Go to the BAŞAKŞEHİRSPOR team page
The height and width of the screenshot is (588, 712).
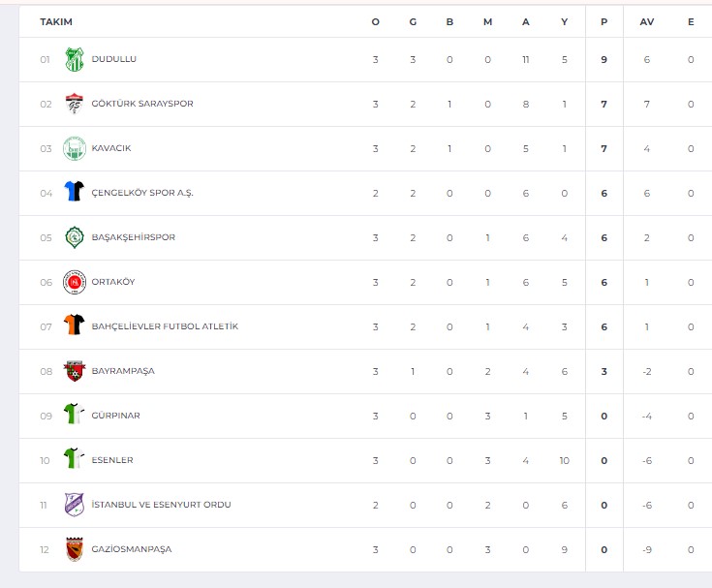coord(134,237)
